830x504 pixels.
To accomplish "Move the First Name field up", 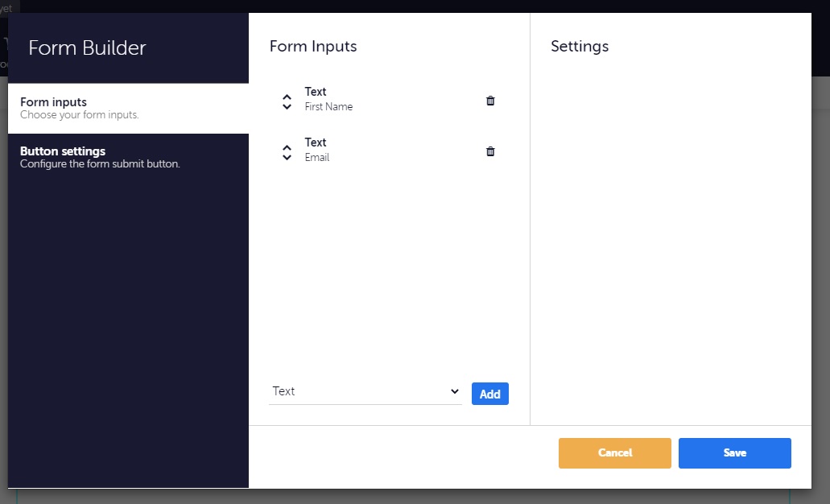I will [287, 96].
